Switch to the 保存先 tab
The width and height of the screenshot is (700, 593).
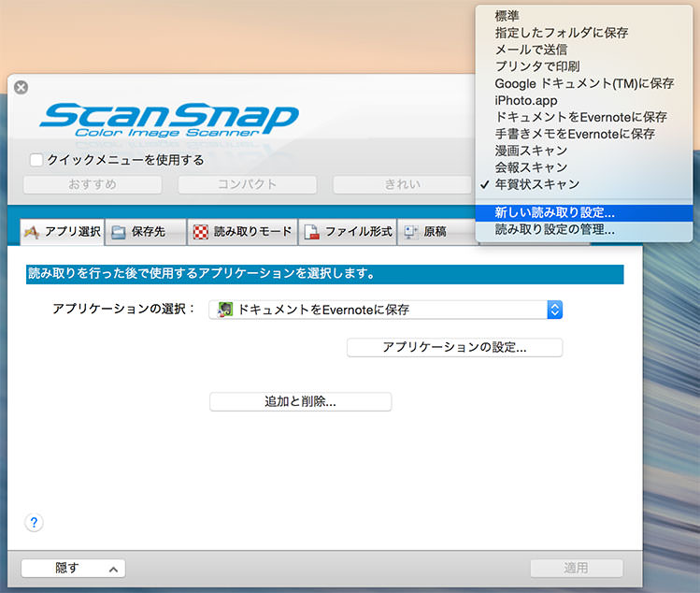click(146, 231)
